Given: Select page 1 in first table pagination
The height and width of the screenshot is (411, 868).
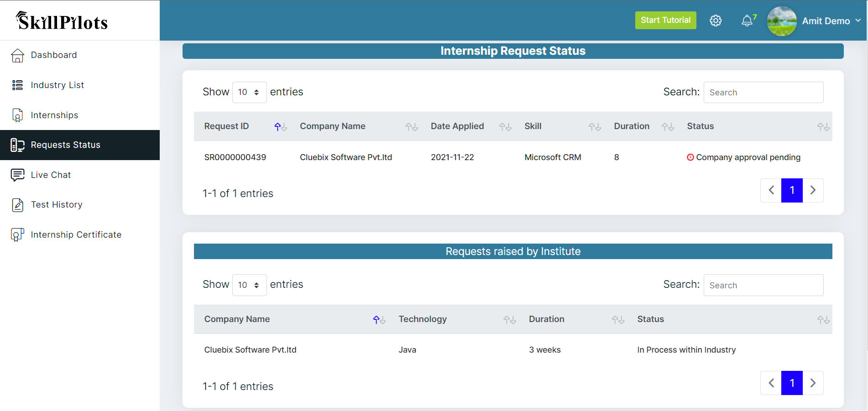Looking at the screenshot, I should [x=792, y=190].
